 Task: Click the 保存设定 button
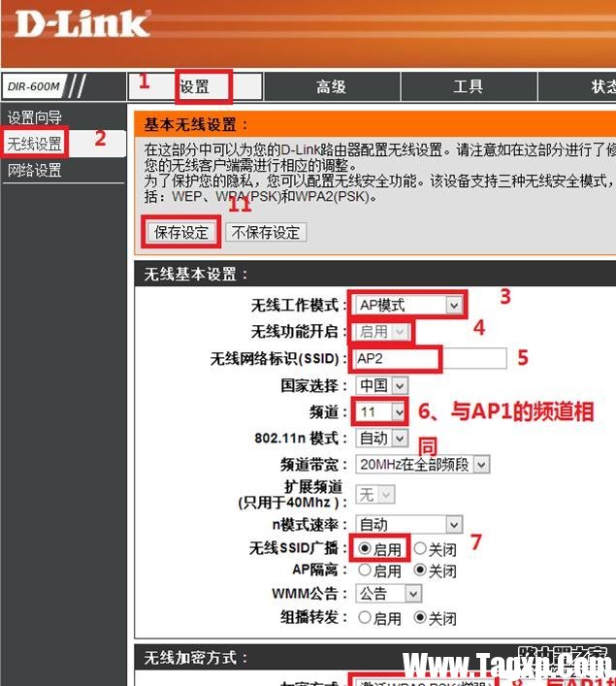(x=181, y=232)
